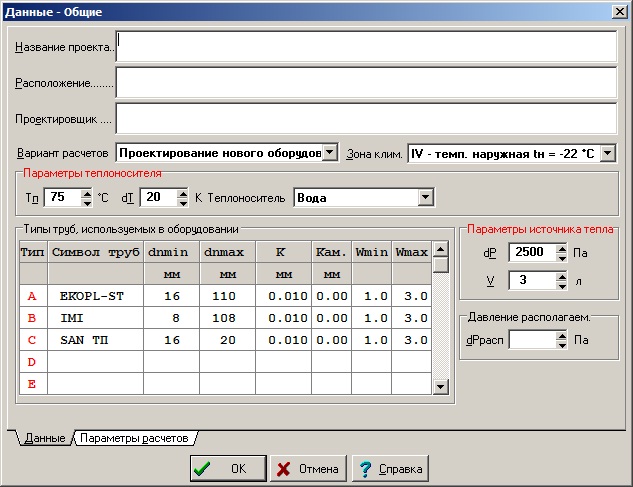Viewport: 633px width, 487px height.
Task: Confirm with the OK button
Action: (x=228, y=468)
